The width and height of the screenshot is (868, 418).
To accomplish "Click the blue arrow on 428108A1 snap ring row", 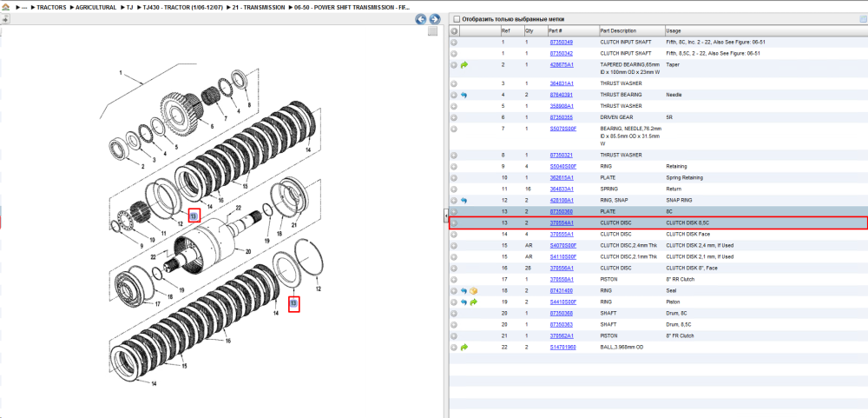I will (464, 200).
